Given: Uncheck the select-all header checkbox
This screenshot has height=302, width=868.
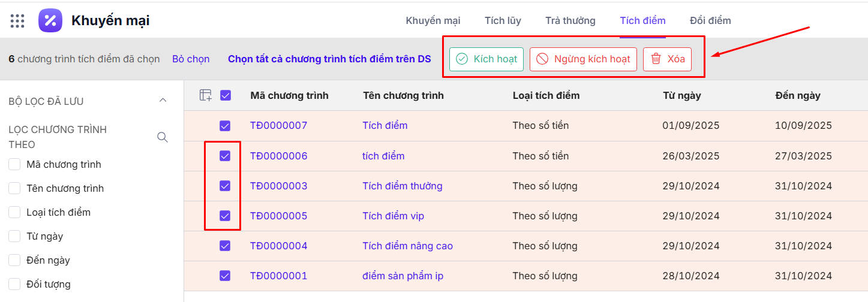Looking at the screenshot, I should tap(226, 95).
